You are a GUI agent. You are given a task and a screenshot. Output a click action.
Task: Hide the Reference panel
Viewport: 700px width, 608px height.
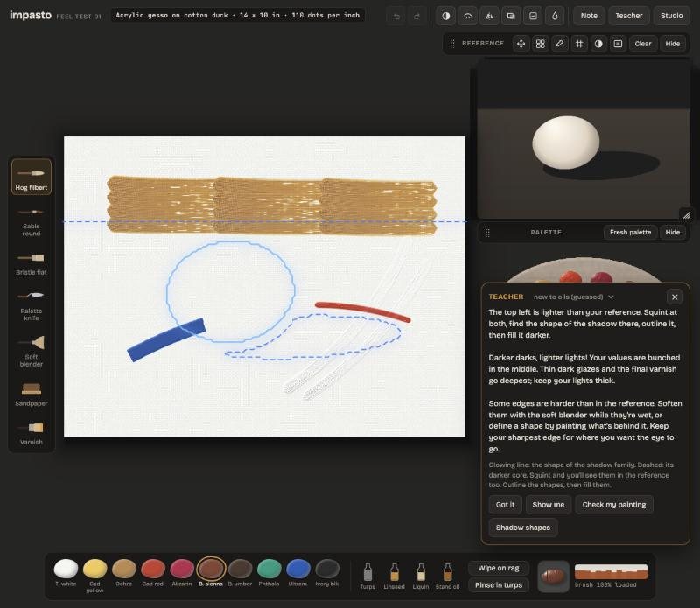pos(672,44)
